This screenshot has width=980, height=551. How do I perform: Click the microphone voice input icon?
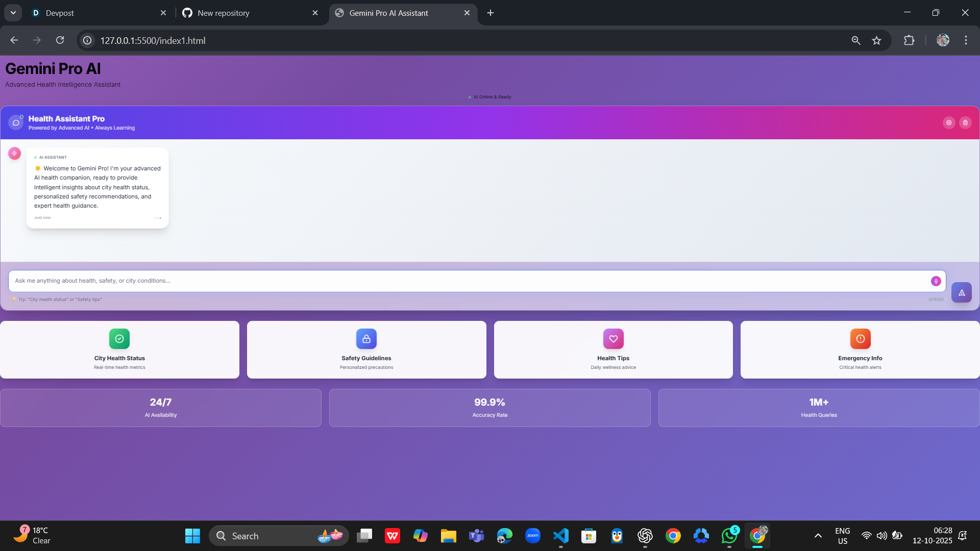coord(936,281)
